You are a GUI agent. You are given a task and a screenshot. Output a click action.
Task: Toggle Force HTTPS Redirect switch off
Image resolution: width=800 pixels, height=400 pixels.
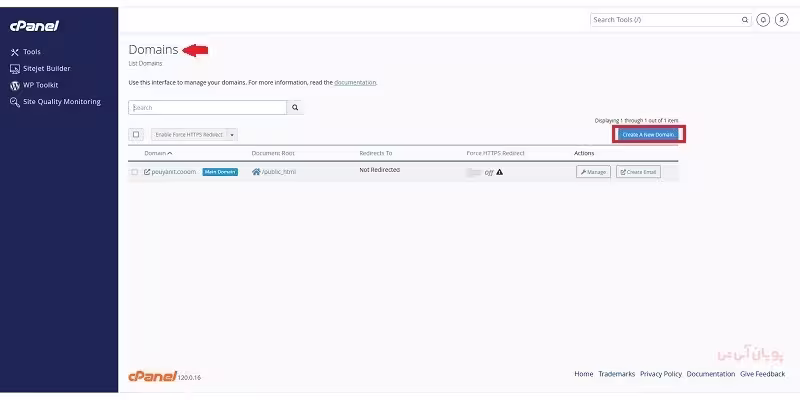tap(474, 172)
